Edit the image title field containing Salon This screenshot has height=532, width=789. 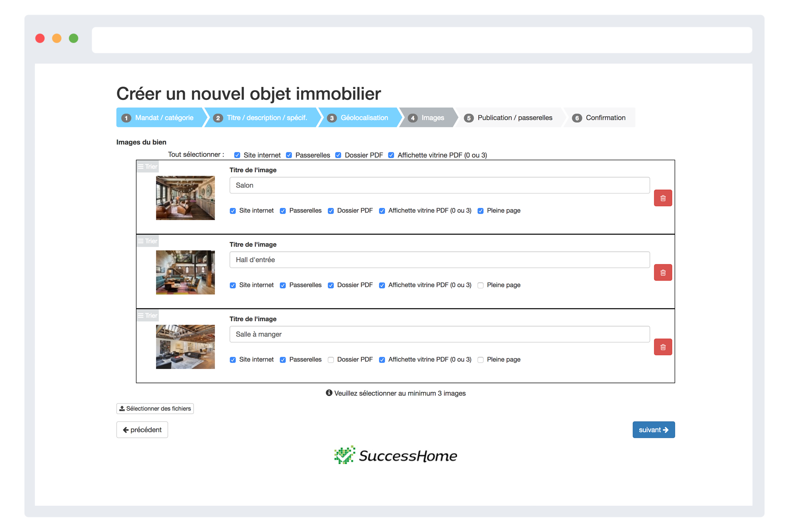(439, 185)
